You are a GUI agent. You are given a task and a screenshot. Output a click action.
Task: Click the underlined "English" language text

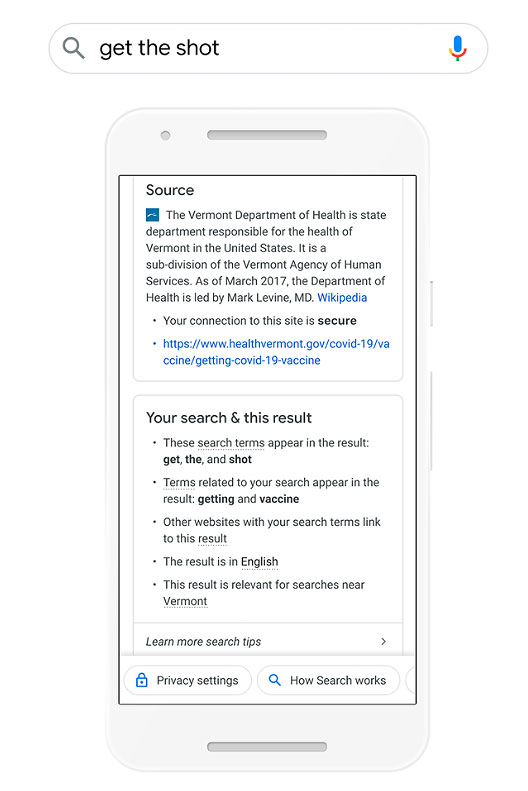click(x=259, y=562)
